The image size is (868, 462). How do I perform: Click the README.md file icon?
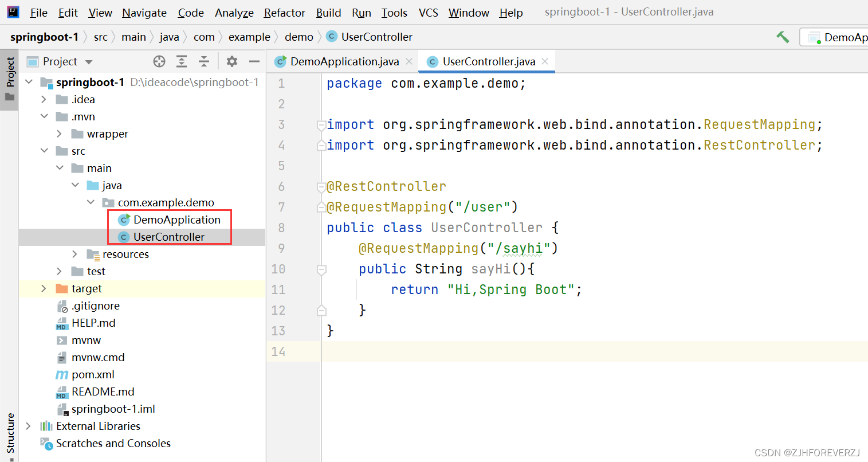(x=62, y=392)
